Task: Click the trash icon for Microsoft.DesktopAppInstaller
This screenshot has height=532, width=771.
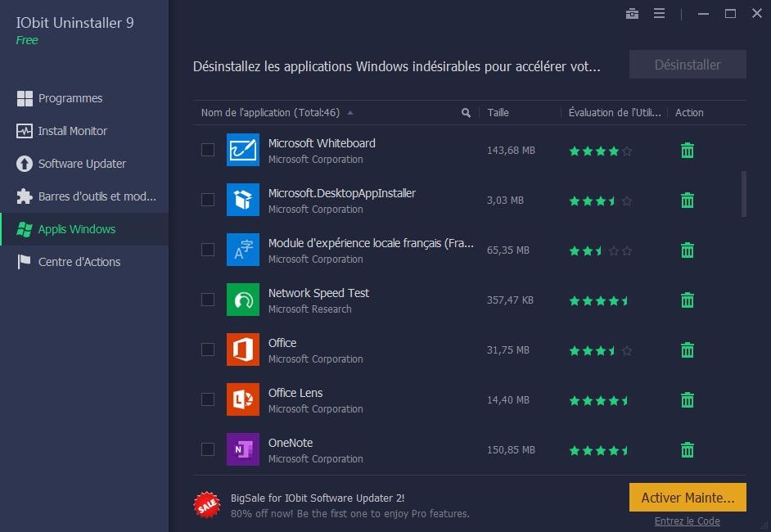Action: (688, 201)
